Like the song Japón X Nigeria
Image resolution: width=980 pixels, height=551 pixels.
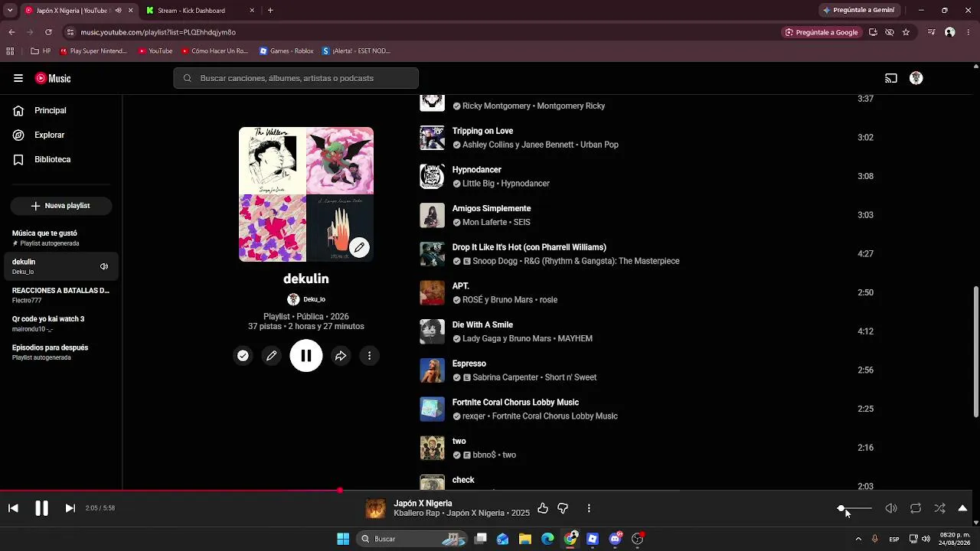[543, 508]
